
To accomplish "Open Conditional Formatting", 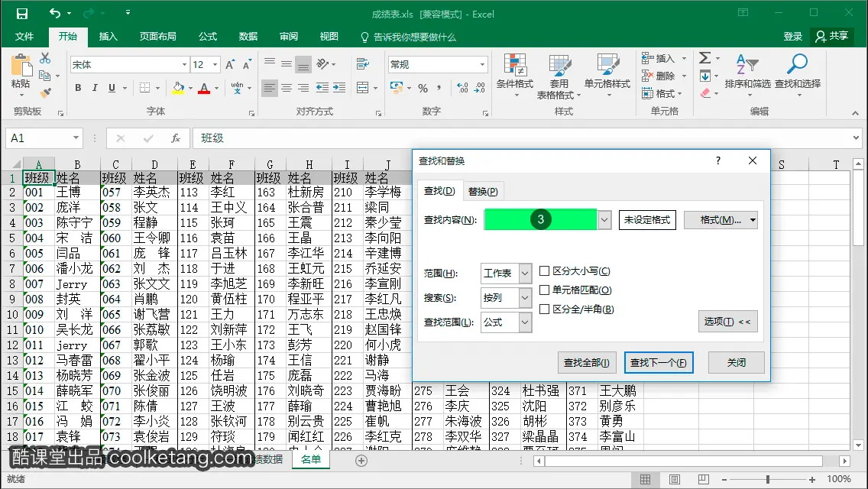I will pos(515,75).
